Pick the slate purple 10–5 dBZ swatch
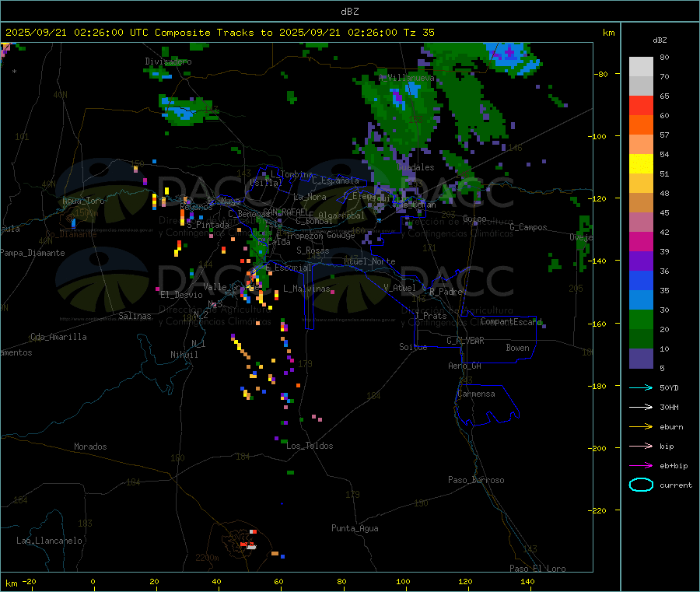Image resolution: width=700 pixels, height=592 pixels. pyautogui.click(x=641, y=359)
